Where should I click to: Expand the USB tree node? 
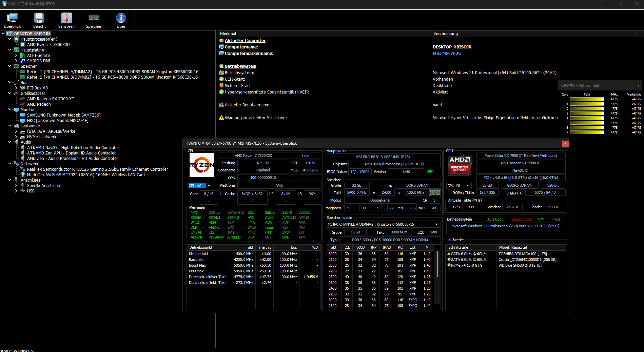(x=16, y=191)
